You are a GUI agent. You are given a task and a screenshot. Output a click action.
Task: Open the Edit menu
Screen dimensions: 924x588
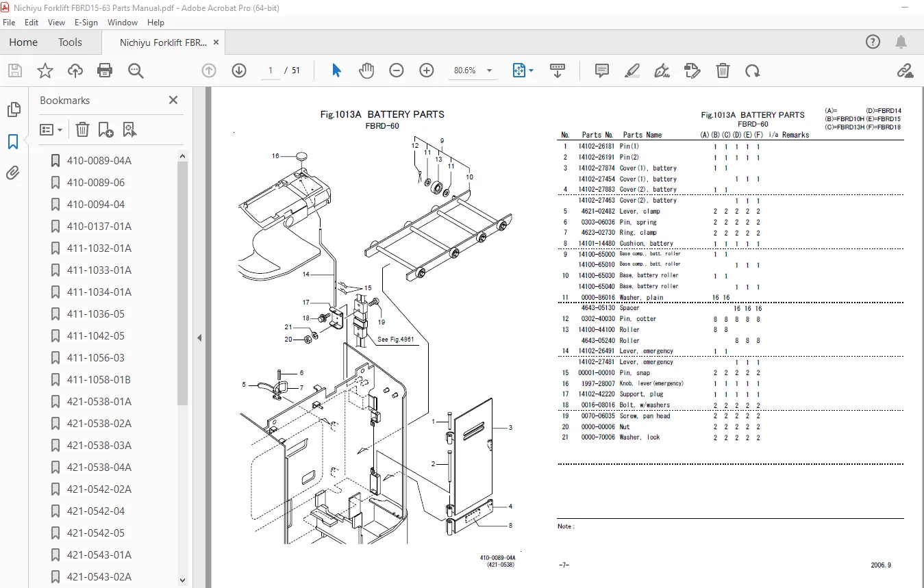pyautogui.click(x=32, y=22)
